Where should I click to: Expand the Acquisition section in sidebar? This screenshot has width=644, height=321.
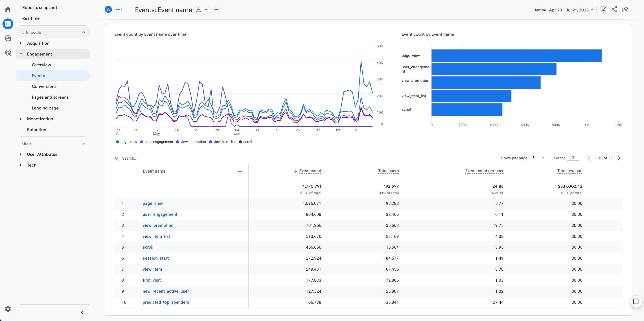(21, 43)
